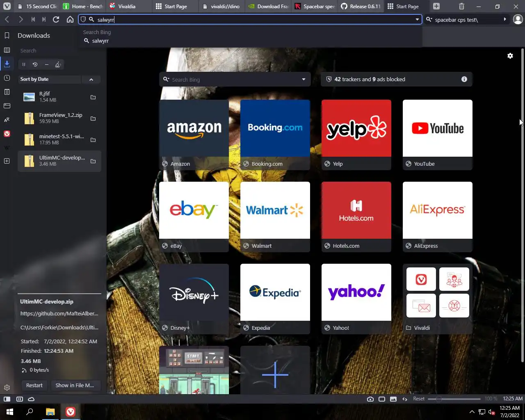Open the Wikipedia web panel
This screenshot has width=525, height=420.
[x=7, y=148]
